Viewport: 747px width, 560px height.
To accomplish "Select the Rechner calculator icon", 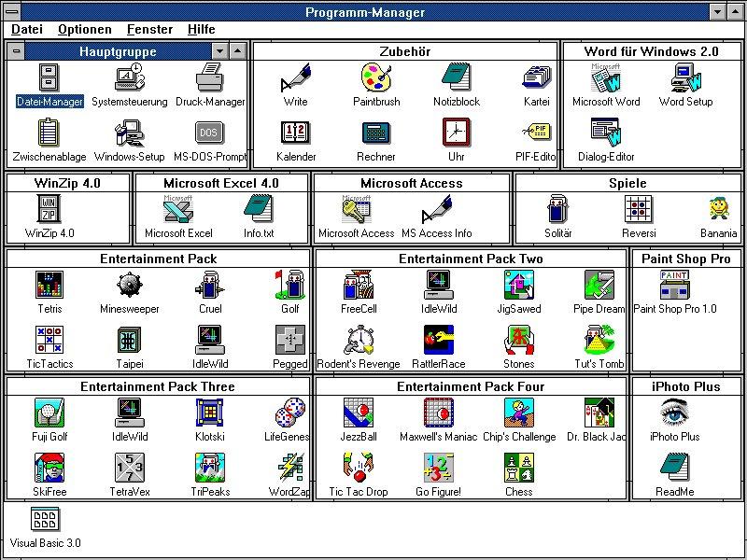I will pyautogui.click(x=376, y=134).
